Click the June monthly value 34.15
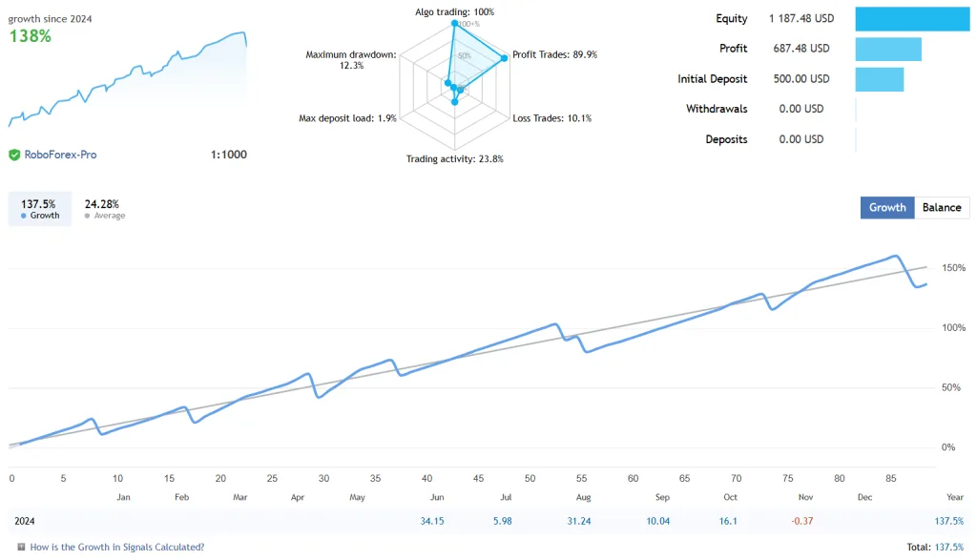The image size is (977, 560). pos(432,521)
